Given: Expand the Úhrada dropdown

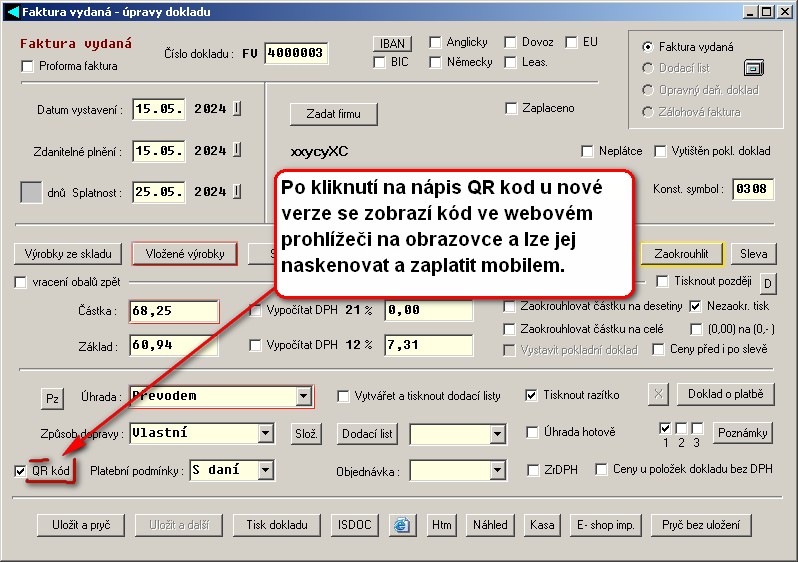Looking at the screenshot, I should point(304,397).
